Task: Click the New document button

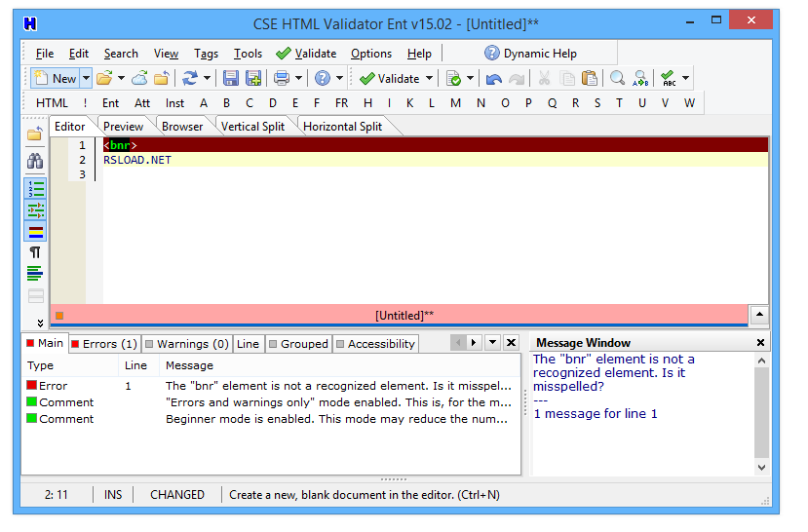Action: tap(55, 79)
